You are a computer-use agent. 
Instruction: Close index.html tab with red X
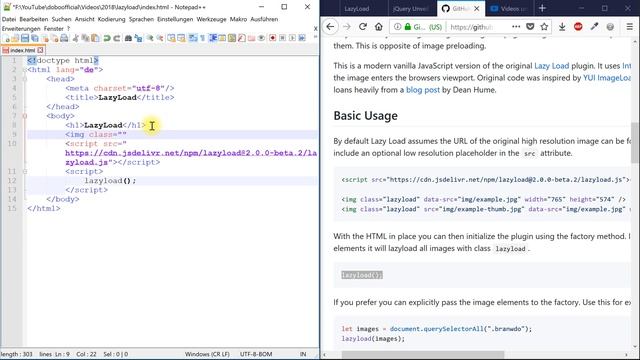(40, 50)
